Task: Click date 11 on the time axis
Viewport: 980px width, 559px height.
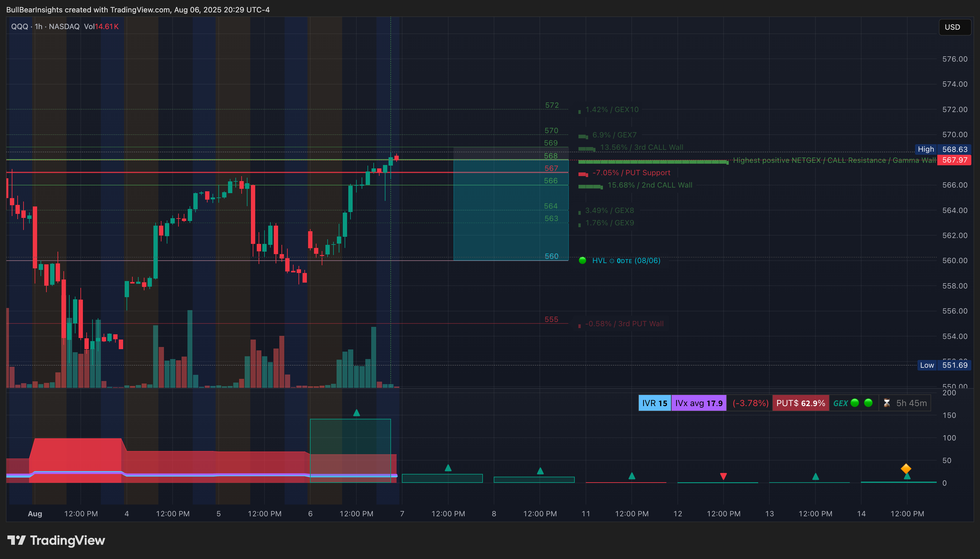Action: 586,514
